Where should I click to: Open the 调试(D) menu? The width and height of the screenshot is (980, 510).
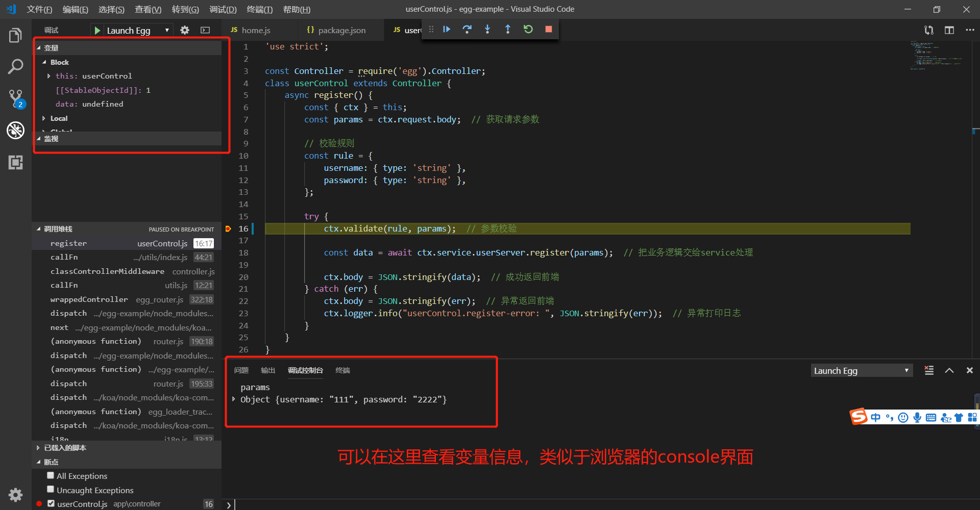(x=223, y=9)
